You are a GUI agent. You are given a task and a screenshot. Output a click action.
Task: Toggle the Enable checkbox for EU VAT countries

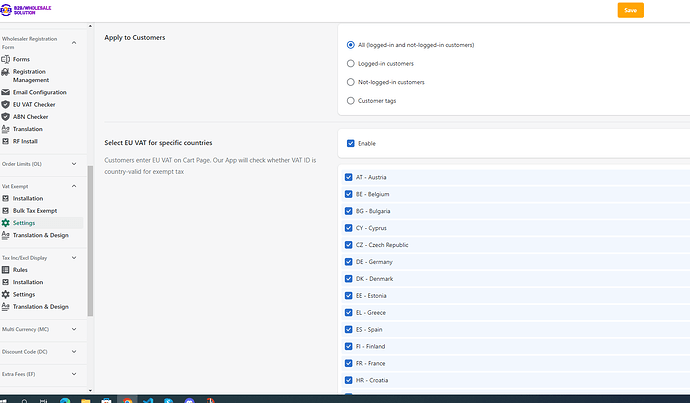tap(351, 143)
